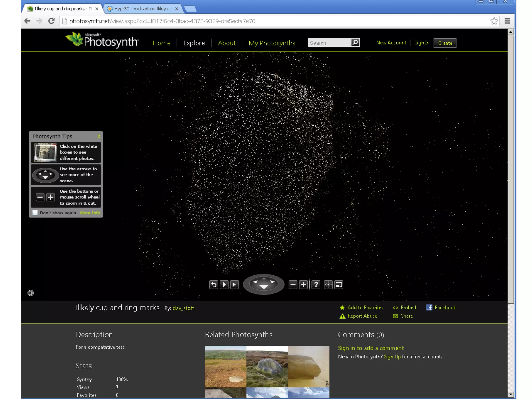
Task: Open the Explore menu item
Action: click(194, 43)
